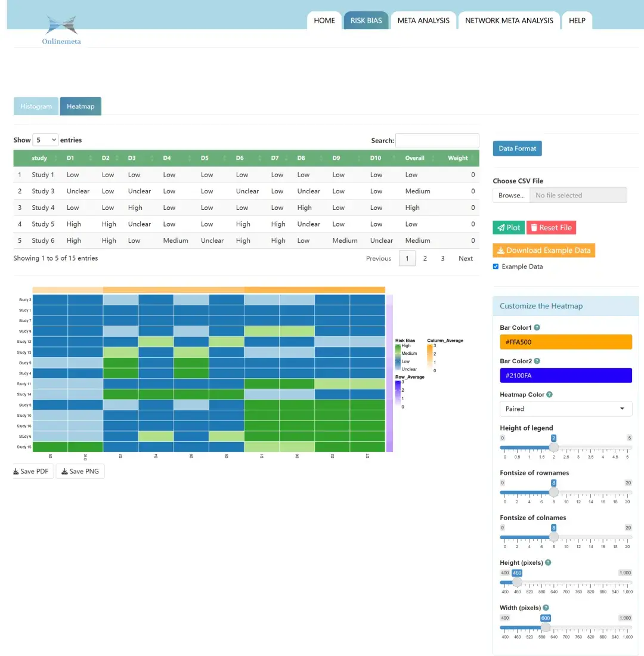The image size is (644, 656).
Task: Open the Show entries dropdown
Action: [x=45, y=140]
